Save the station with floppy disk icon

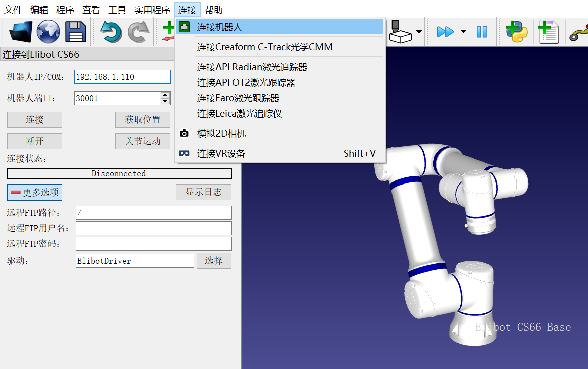[75, 32]
